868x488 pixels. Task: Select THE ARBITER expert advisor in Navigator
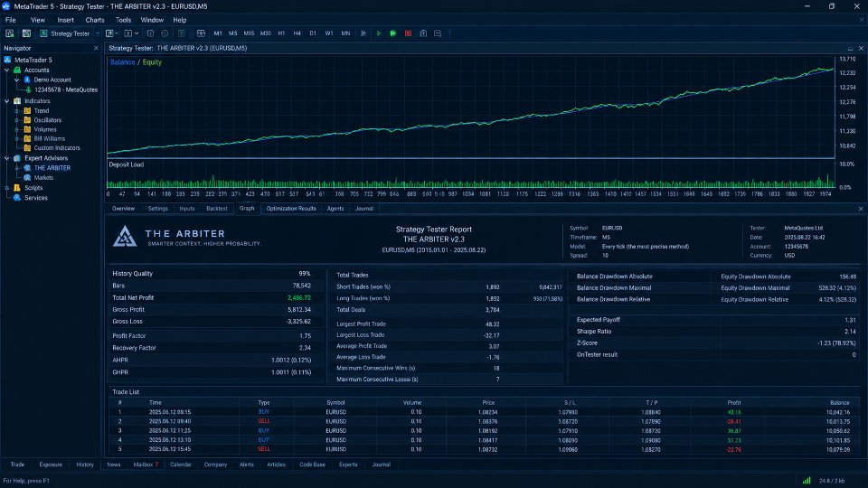(x=52, y=168)
